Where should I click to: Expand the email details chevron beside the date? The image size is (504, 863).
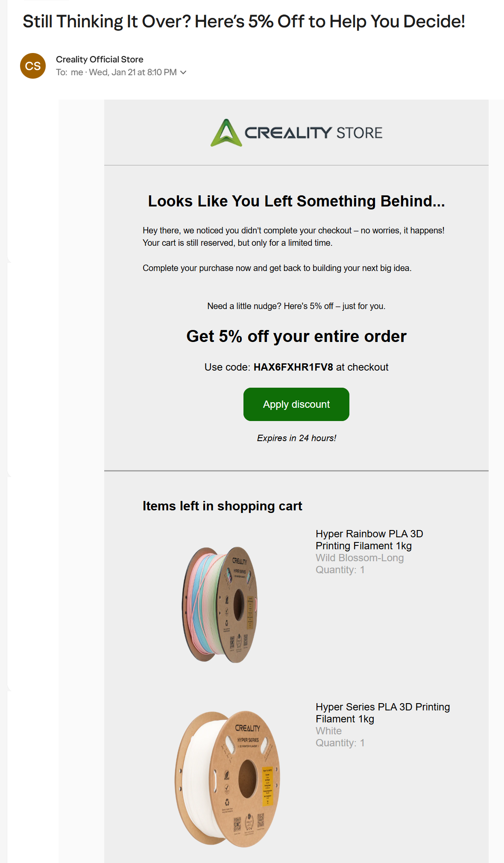click(183, 72)
